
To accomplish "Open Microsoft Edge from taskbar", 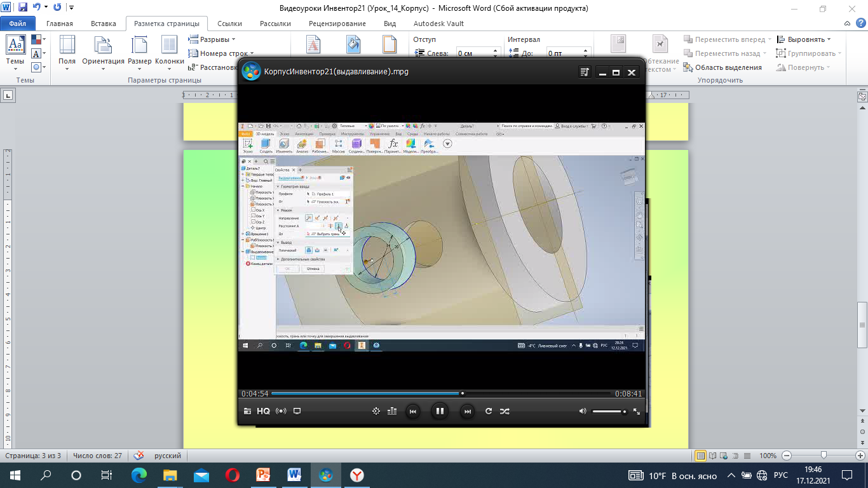I will click(139, 475).
